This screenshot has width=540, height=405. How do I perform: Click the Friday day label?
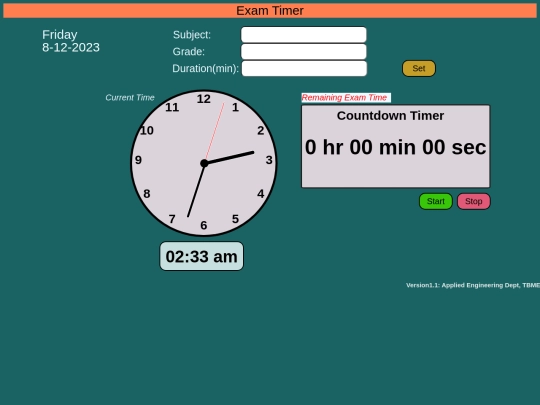[x=60, y=34]
